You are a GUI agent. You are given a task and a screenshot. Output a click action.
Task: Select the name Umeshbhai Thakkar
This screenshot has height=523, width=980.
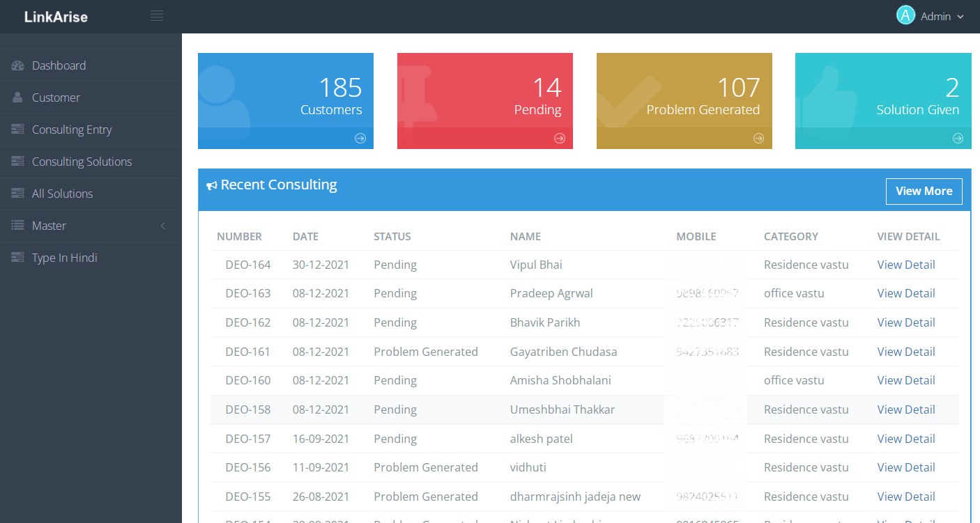point(562,409)
